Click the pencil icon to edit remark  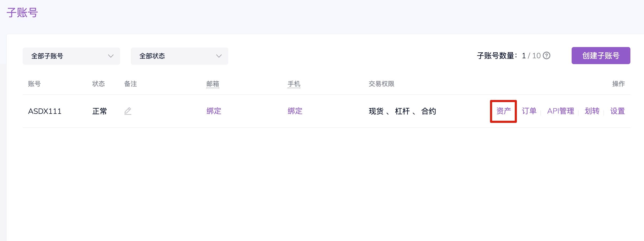point(128,111)
